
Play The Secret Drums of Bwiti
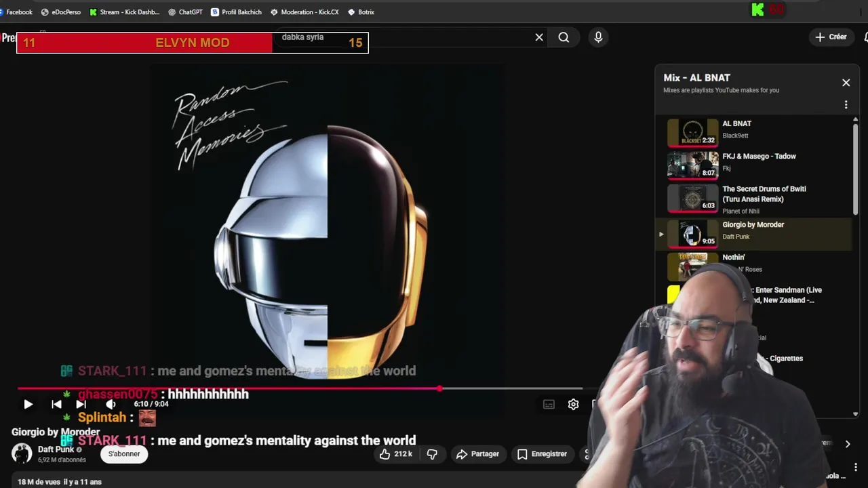point(753,199)
